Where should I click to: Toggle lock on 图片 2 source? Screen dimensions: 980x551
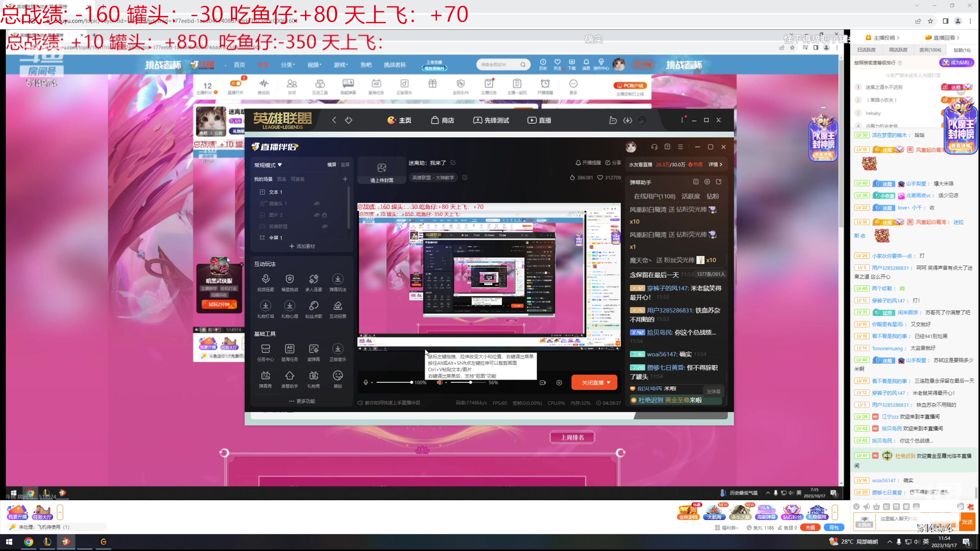tap(325, 215)
